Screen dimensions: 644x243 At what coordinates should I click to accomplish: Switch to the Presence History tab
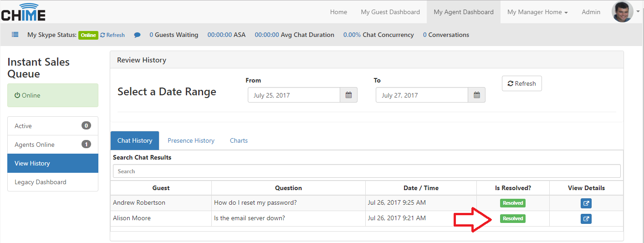pyautogui.click(x=191, y=140)
